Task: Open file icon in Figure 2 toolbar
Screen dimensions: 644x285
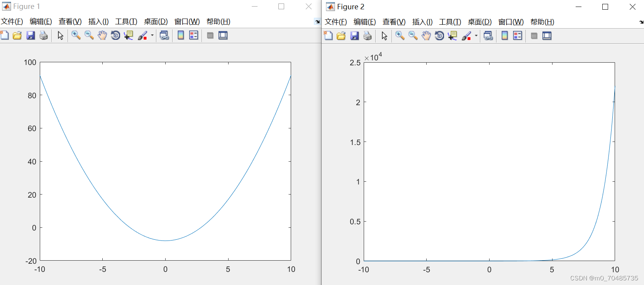Action: click(x=341, y=36)
